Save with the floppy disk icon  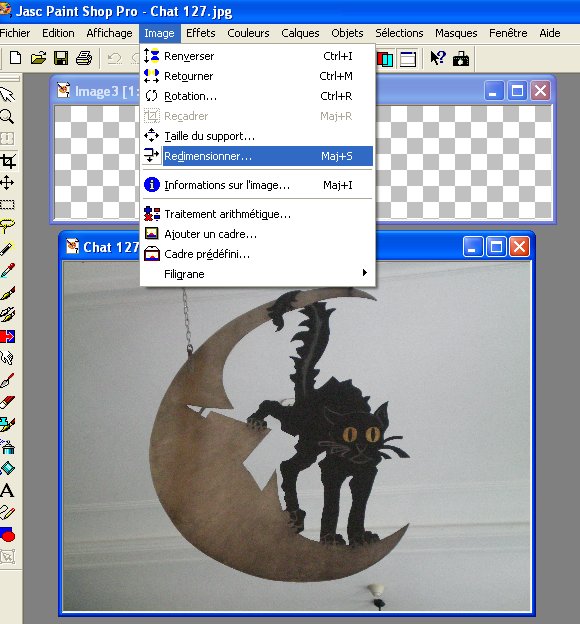[x=61, y=58]
